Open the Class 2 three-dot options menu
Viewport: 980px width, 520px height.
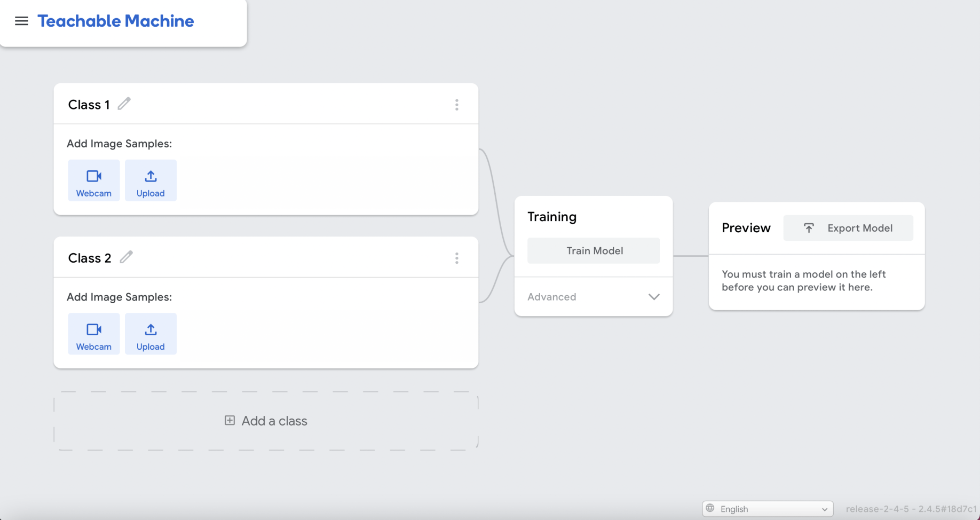pos(457,258)
